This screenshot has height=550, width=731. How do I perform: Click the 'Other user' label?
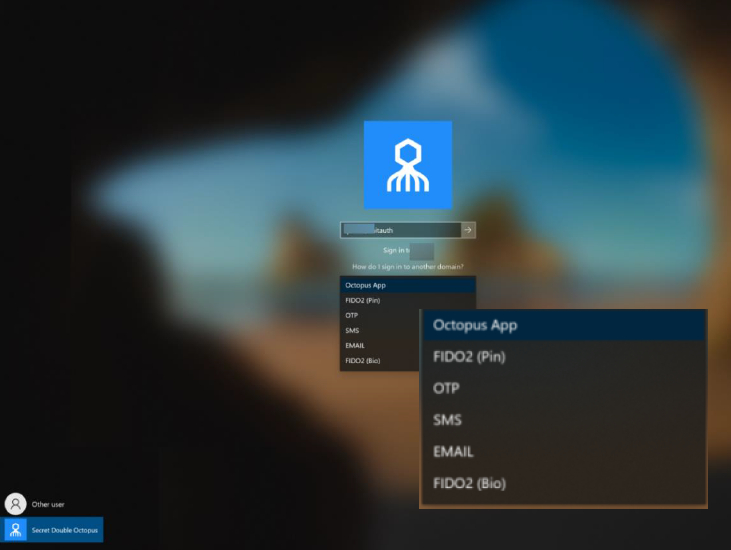coord(48,504)
